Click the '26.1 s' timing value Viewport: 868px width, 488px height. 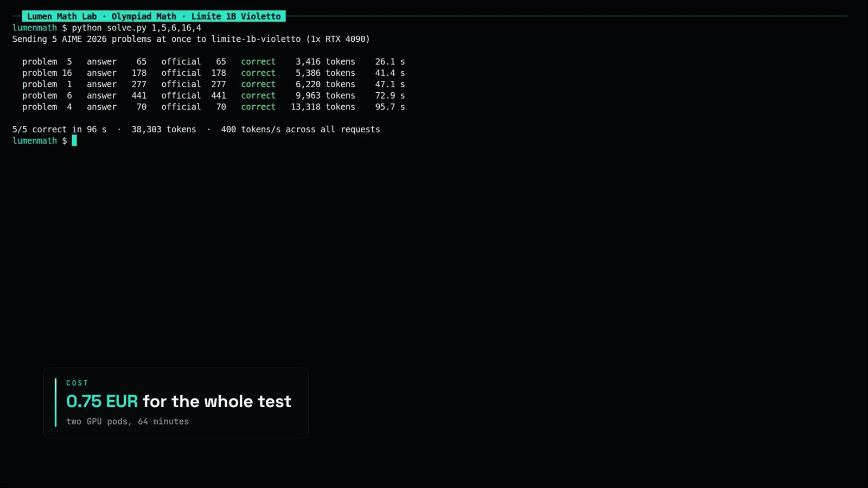coord(390,62)
